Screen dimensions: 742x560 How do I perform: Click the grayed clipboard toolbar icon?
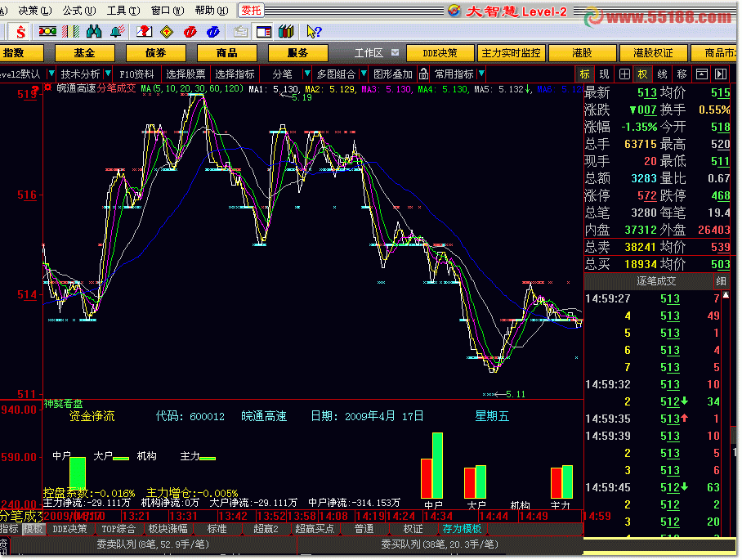click(x=240, y=32)
